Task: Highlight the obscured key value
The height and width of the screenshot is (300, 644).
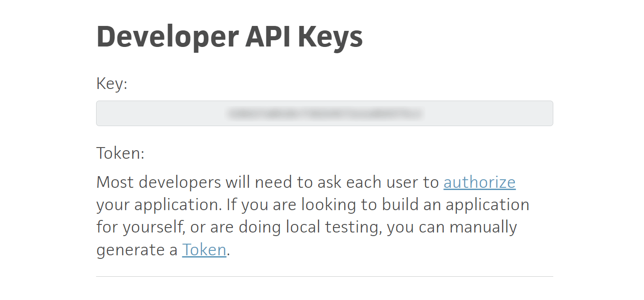Action: (x=324, y=114)
